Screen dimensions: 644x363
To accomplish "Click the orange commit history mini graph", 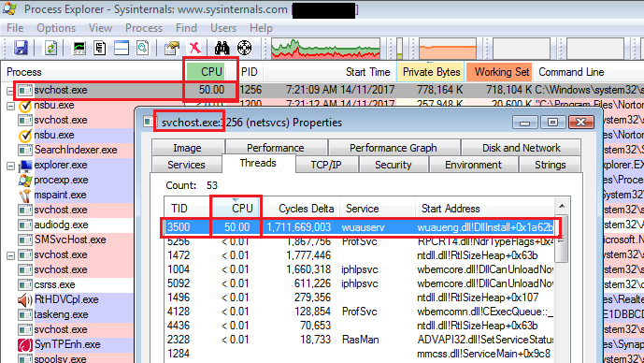I will tap(448, 49).
